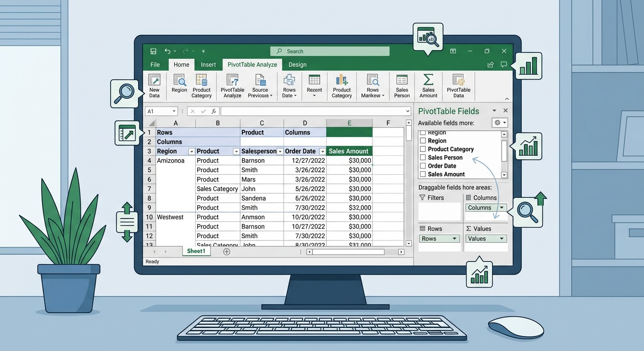The image size is (644, 351).
Task: Click the Rows Date ribbon icon
Action: click(x=289, y=80)
